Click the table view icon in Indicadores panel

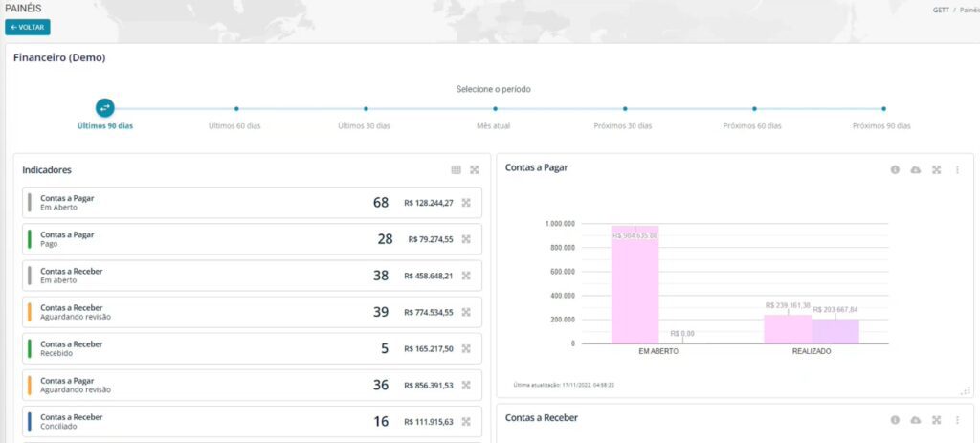click(457, 169)
